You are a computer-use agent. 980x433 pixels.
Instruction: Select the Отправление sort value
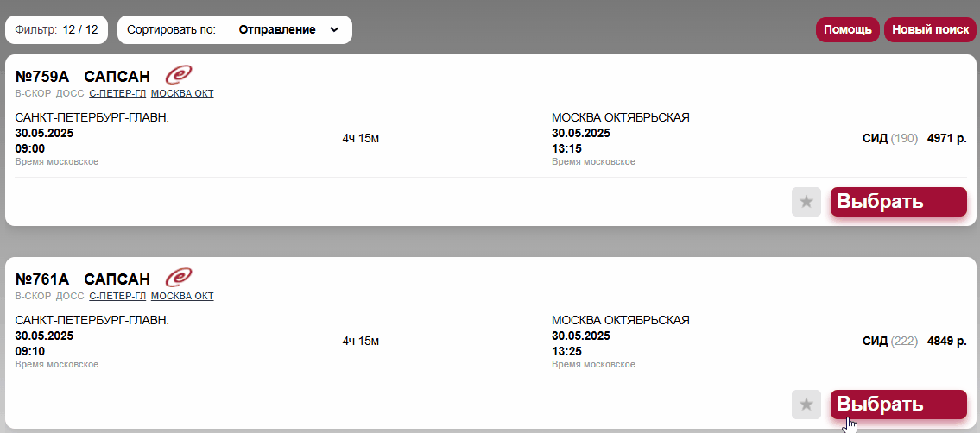coord(277,30)
